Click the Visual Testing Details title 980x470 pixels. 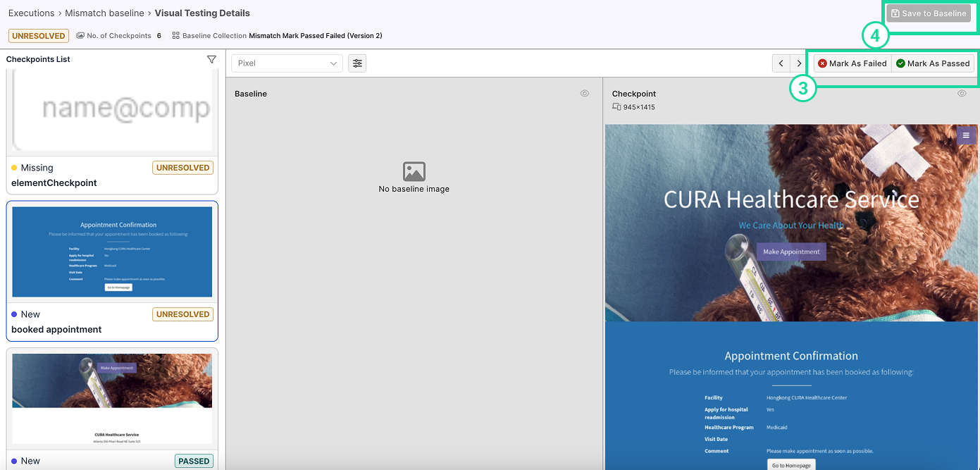202,13
